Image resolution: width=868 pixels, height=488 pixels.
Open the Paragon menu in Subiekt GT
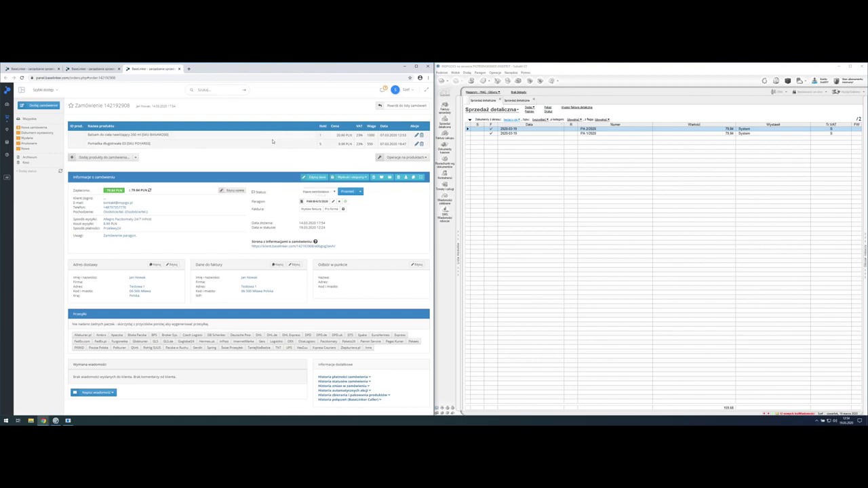pos(480,73)
